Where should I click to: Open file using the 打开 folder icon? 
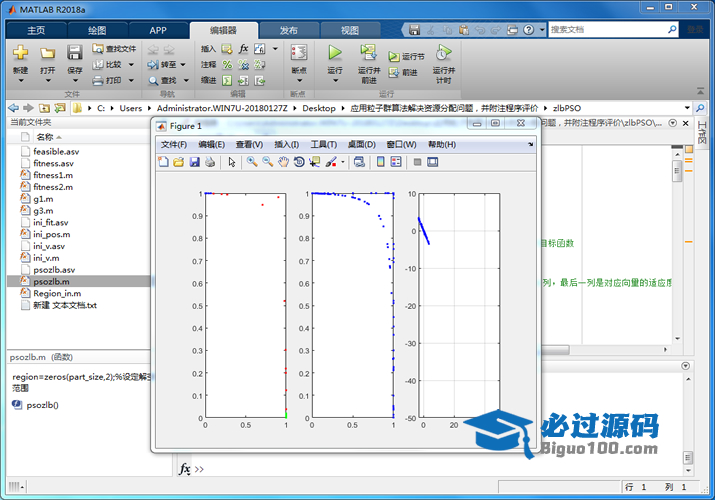[x=47, y=53]
